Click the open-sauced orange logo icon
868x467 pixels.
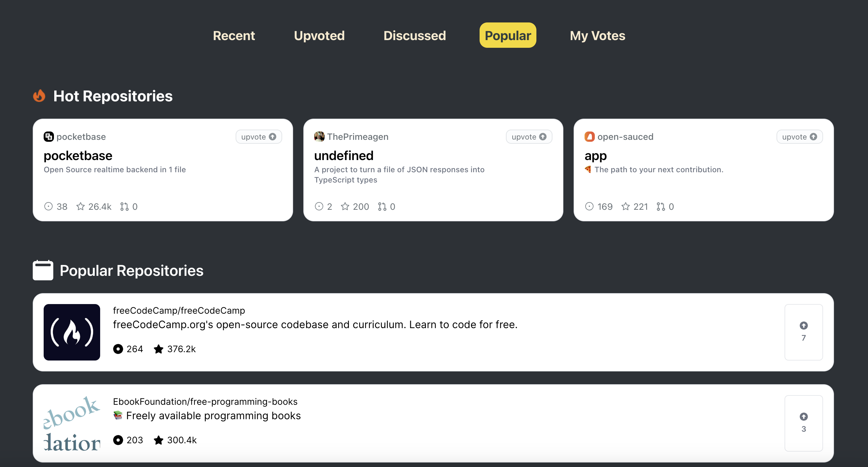pyautogui.click(x=590, y=137)
